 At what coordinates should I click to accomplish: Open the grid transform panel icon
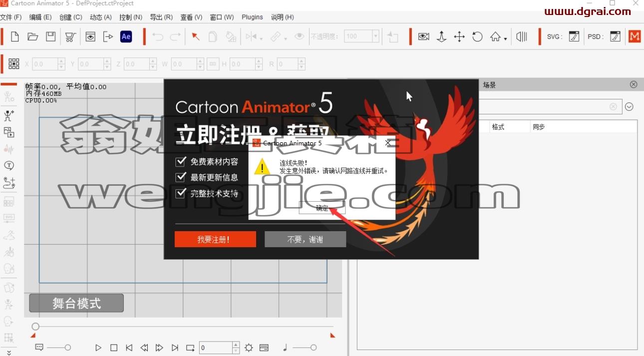pyautogui.click(x=14, y=64)
